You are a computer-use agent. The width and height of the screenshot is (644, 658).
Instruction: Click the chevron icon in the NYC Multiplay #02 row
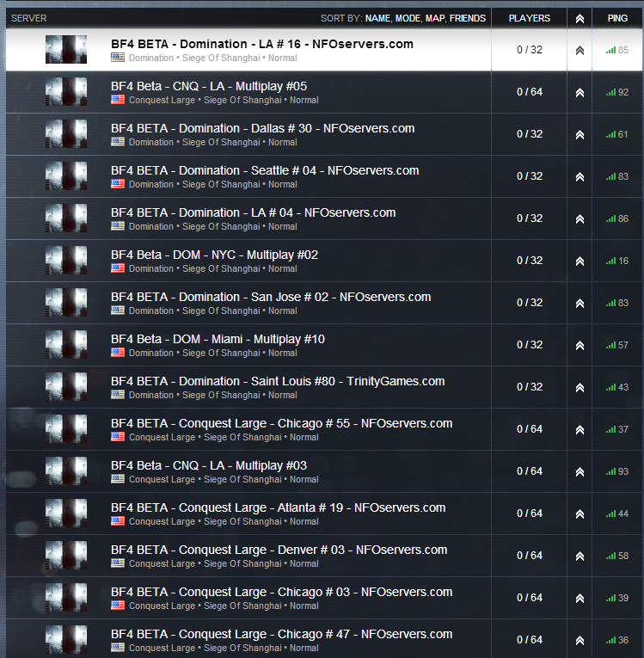click(x=580, y=261)
